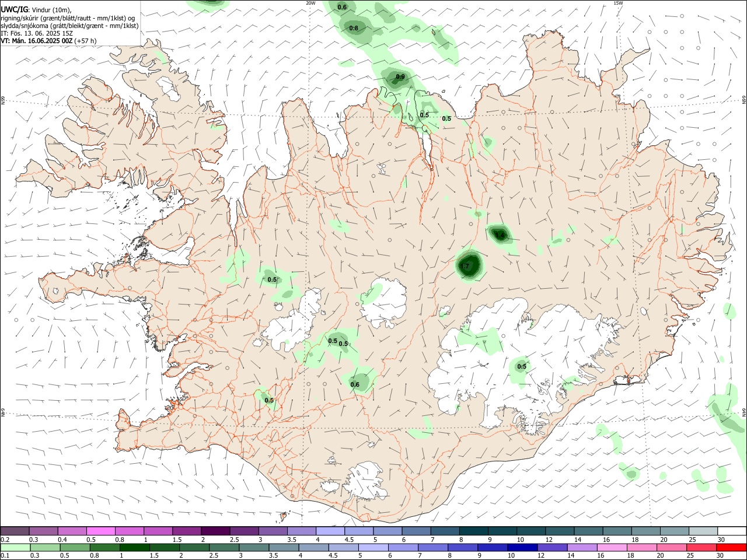Screen dimensions: 747x560
Task: Pick purple-scale swatch between 0.3 and 0.4
Action: [44, 531]
